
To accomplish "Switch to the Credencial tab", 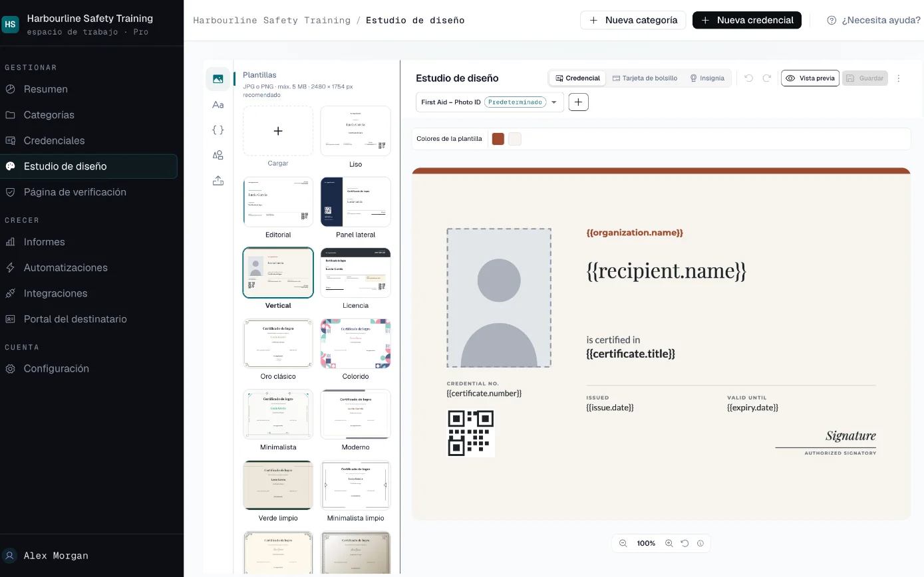I will (x=577, y=78).
